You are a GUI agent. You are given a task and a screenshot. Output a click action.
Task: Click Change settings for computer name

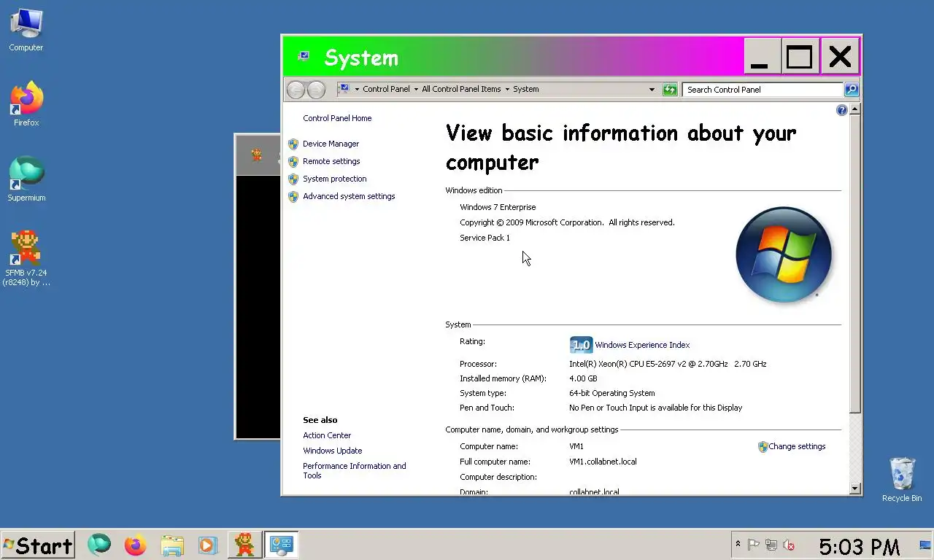coord(797,446)
